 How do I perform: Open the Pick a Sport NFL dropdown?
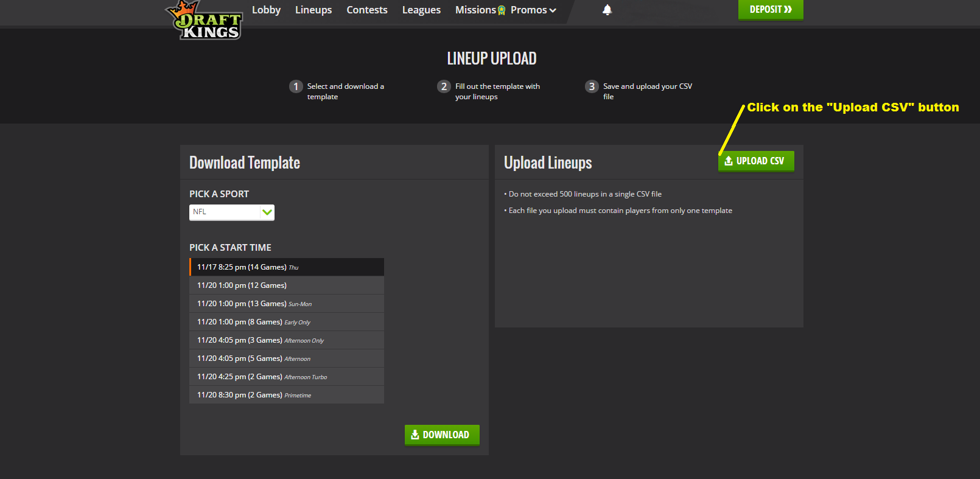pyautogui.click(x=232, y=212)
